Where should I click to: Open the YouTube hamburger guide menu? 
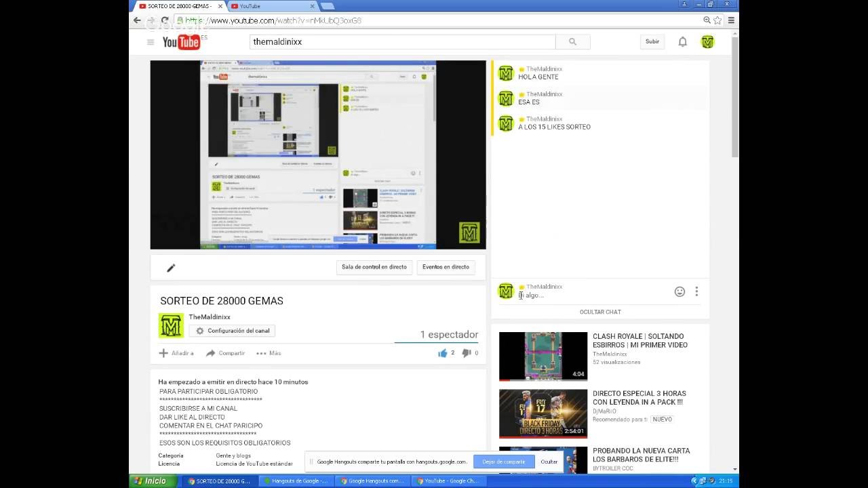pos(151,42)
